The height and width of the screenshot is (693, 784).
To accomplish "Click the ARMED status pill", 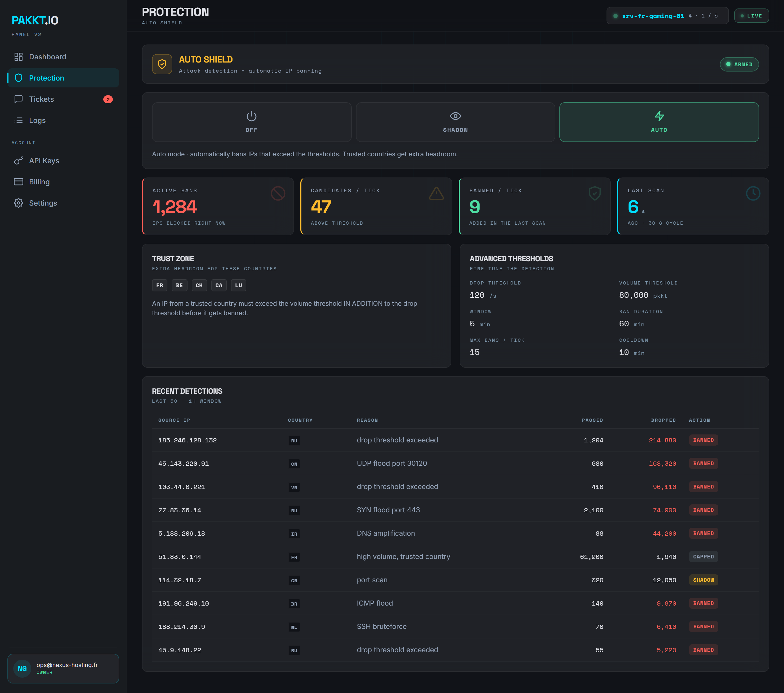I will pyautogui.click(x=739, y=64).
